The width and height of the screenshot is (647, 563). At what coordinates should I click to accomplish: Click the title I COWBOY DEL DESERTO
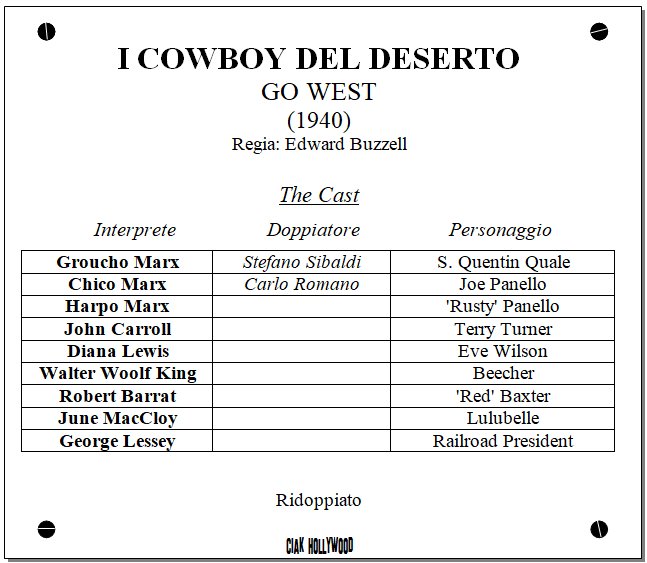(318, 59)
